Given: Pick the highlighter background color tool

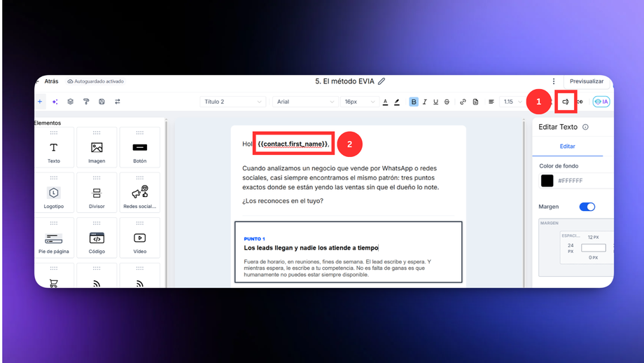Looking at the screenshot, I should 397,102.
